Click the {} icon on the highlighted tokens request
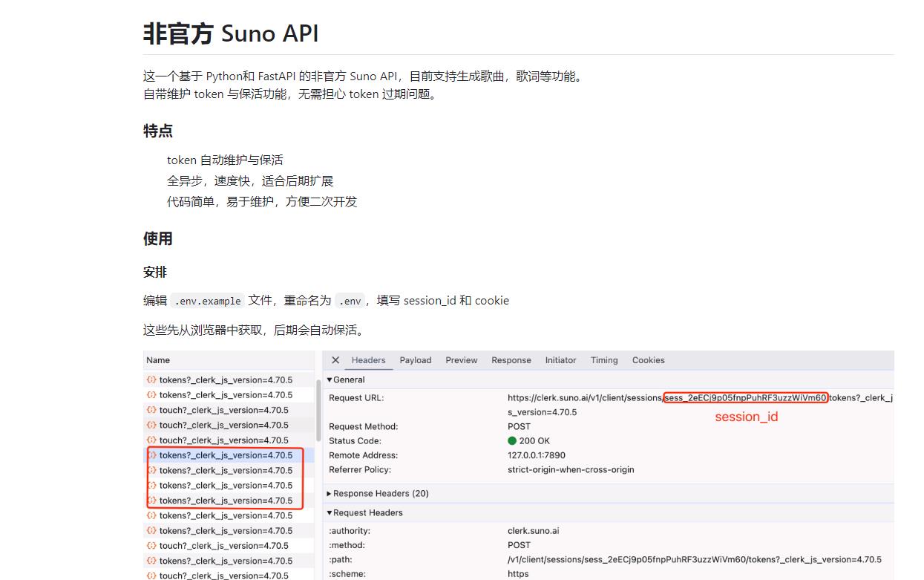 152,455
